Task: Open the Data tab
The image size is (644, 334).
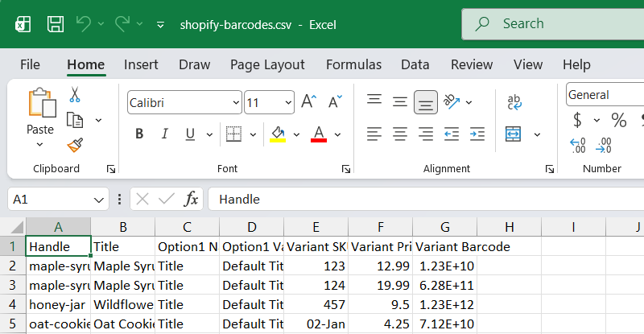Action: point(415,64)
